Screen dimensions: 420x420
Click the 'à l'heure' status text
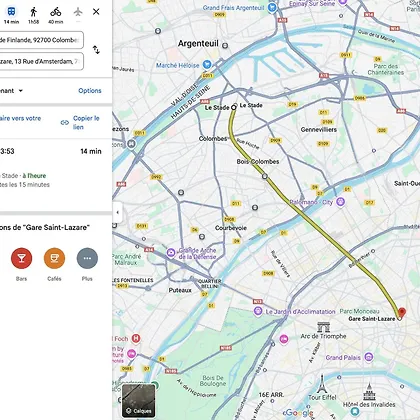[x=34, y=176]
